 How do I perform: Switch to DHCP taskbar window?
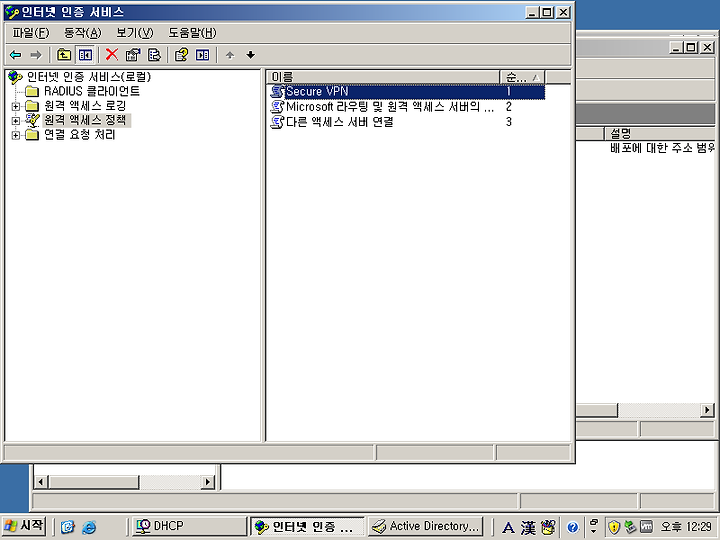click(x=189, y=526)
